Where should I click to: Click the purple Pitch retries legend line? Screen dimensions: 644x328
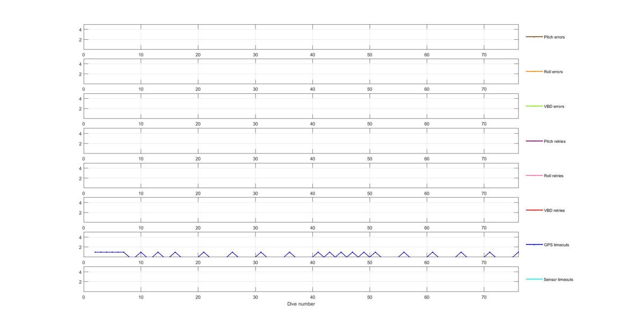pos(534,141)
